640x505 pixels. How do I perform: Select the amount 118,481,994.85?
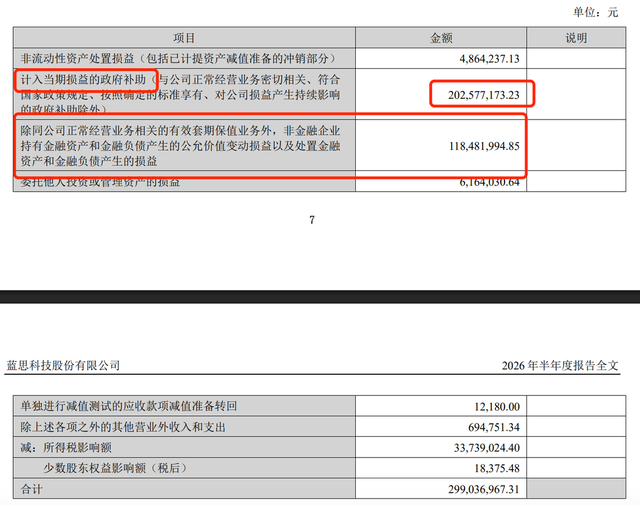click(484, 146)
